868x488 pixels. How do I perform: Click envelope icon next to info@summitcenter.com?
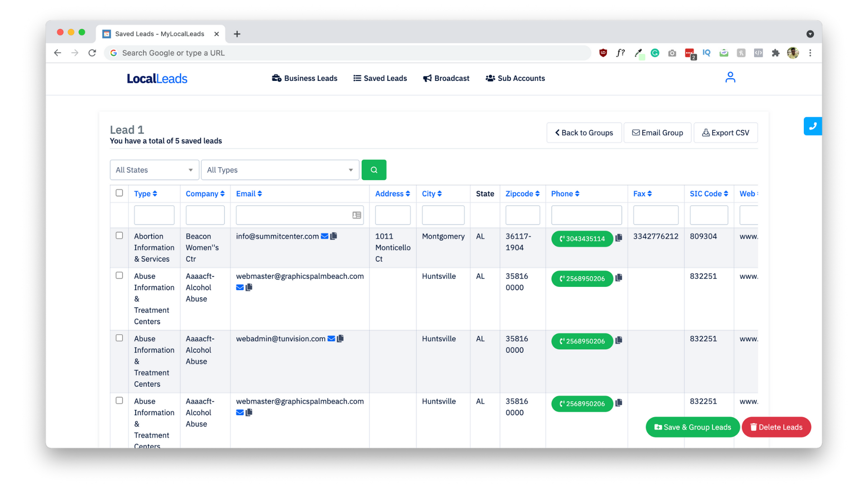(325, 236)
